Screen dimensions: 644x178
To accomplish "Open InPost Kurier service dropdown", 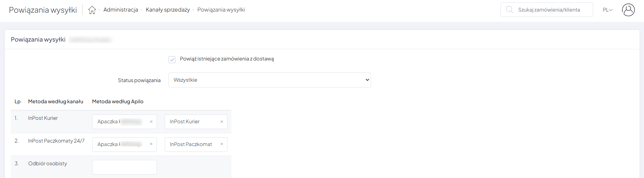I will coord(191,122).
